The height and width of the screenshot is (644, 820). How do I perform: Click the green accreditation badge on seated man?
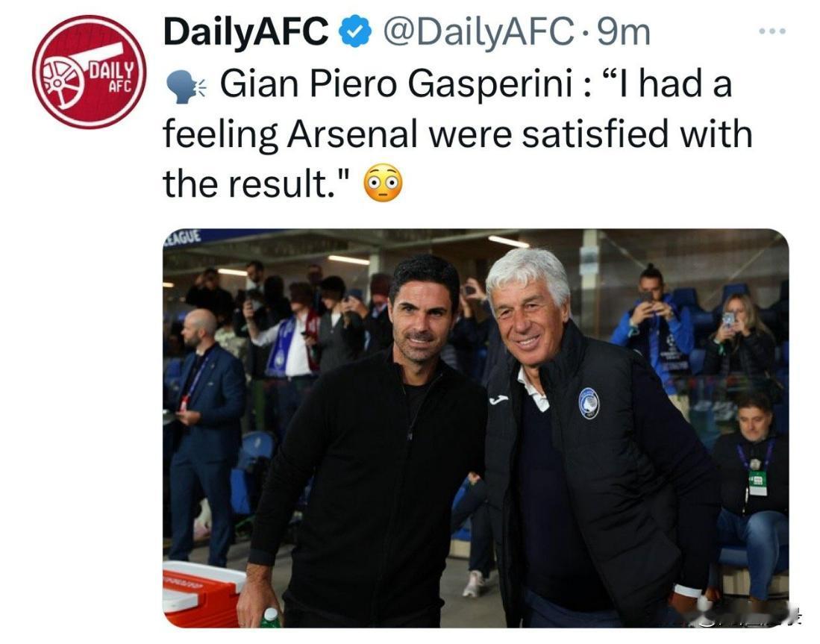click(757, 483)
